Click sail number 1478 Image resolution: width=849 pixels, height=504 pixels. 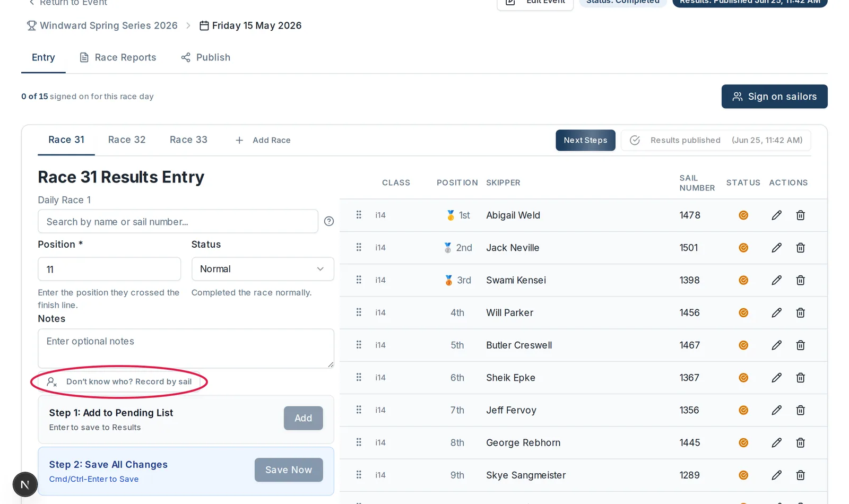690,215
